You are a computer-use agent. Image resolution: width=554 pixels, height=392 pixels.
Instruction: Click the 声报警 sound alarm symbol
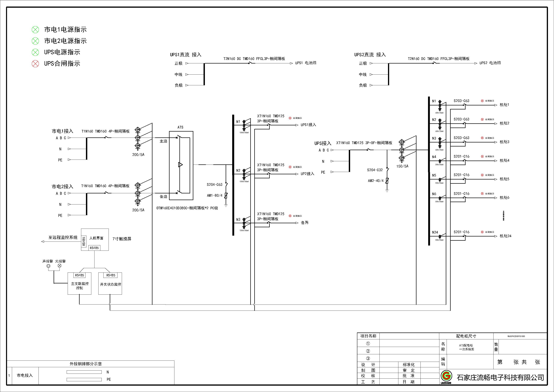click(x=49, y=266)
